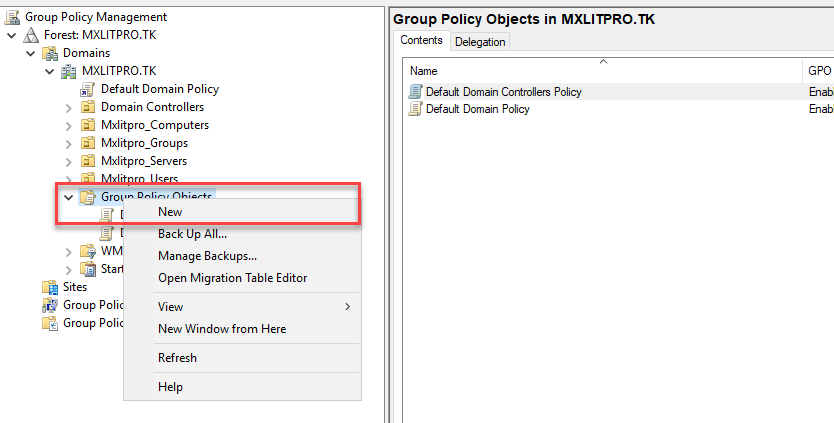Select Back Up All... menu entry
834x423 pixels.
pos(192,234)
